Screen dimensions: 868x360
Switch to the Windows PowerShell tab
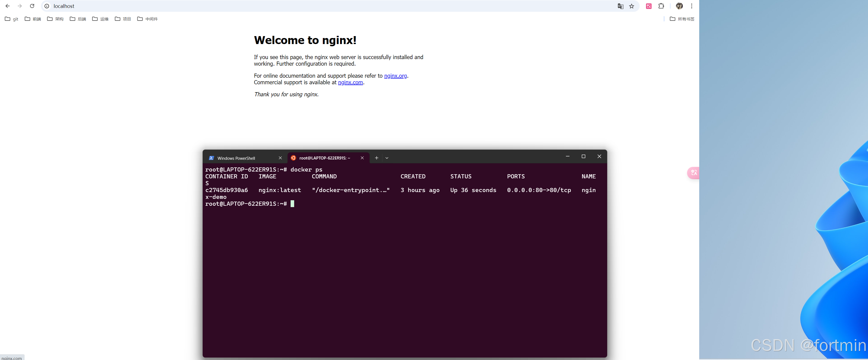coord(236,158)
